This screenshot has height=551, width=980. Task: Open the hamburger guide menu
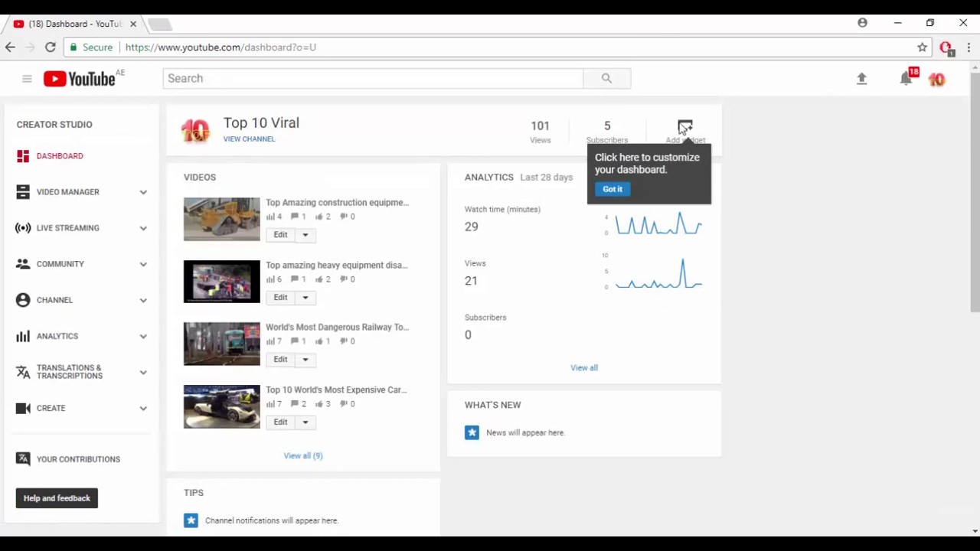[27, 79]
